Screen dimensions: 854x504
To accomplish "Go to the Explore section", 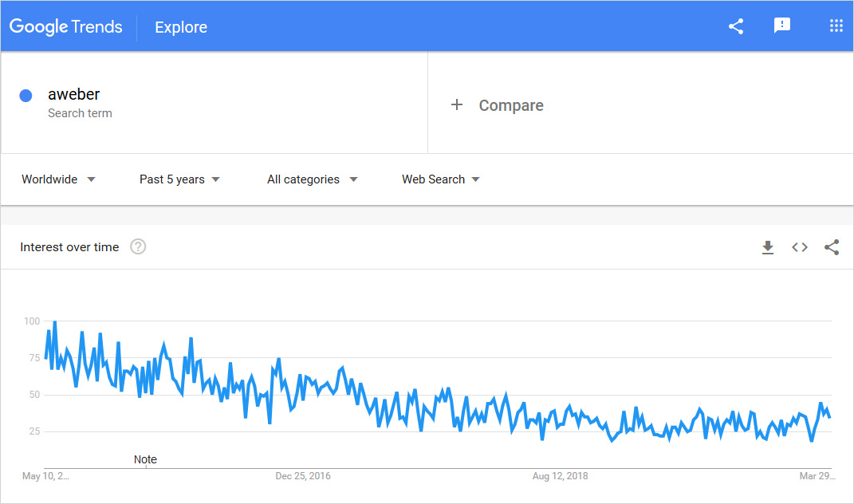I will (181, 27).
